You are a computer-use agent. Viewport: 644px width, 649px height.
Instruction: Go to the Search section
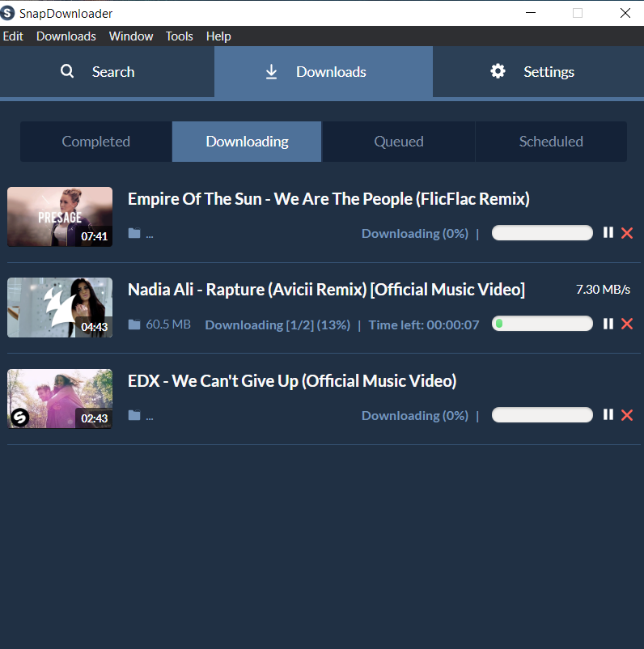[x=107, y=72]
